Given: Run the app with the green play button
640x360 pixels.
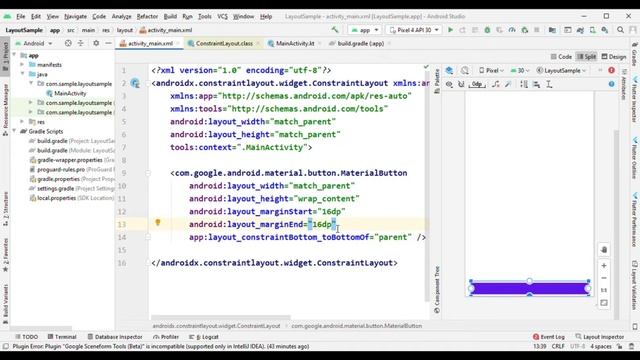Looking at the screenshot, I should click(x=450, y=30).
